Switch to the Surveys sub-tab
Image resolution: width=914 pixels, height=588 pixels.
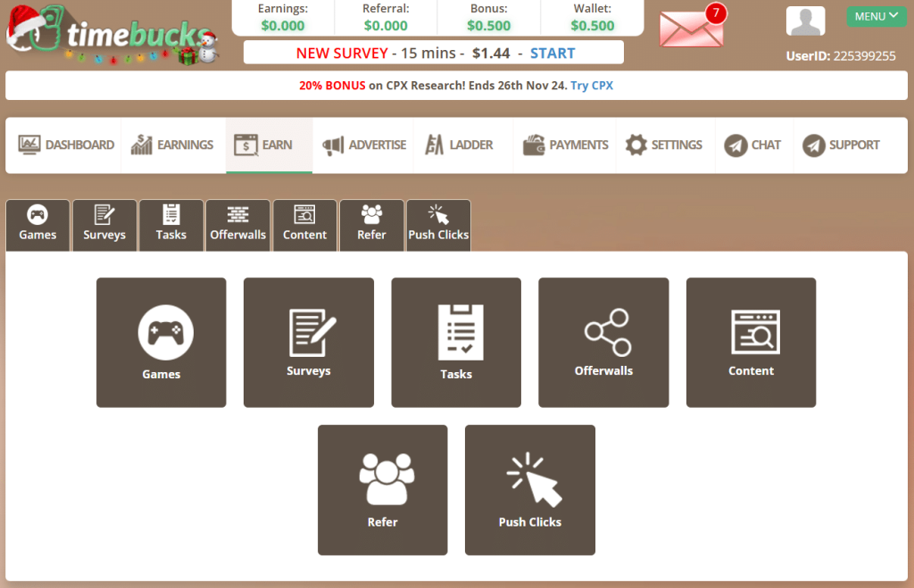104,225
